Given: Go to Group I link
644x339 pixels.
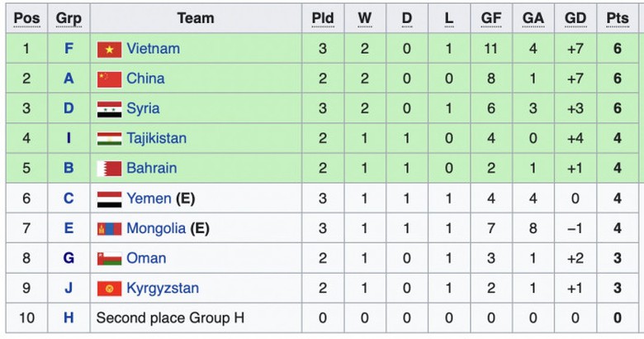Looking at the screenshot, I should click(x=69, y=138).
